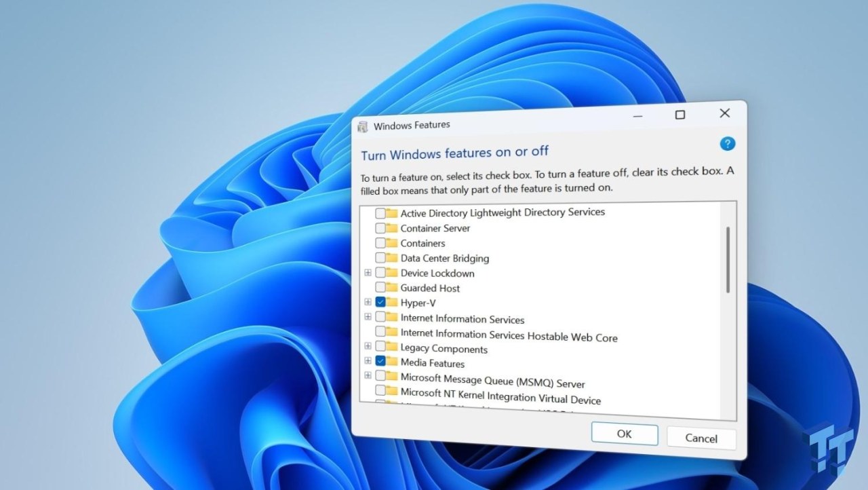Click the Legacy Components folder icon
Screen dimensions: 868x490
392,347
